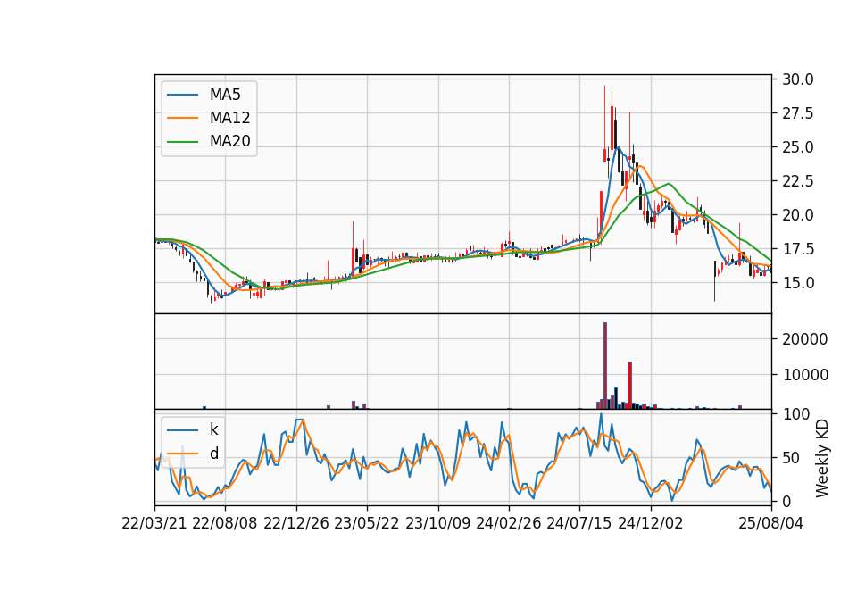
Task: Click the Weekly KD axis title
Action: pos(822,458)
